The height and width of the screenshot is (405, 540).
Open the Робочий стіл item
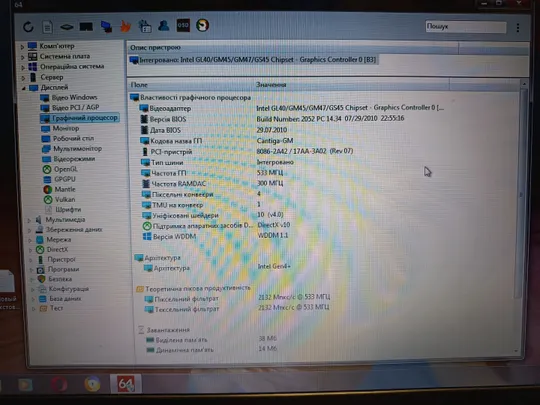68,138
